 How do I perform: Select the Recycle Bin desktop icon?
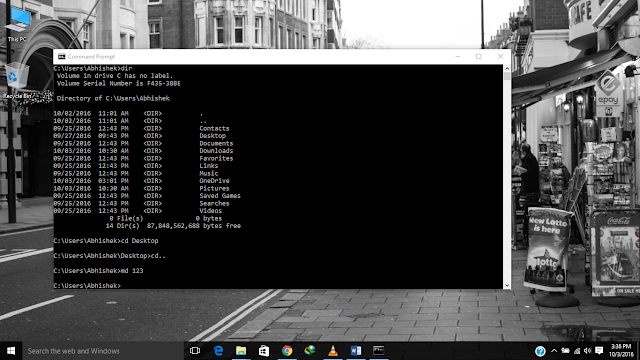[x=17, y=81]
